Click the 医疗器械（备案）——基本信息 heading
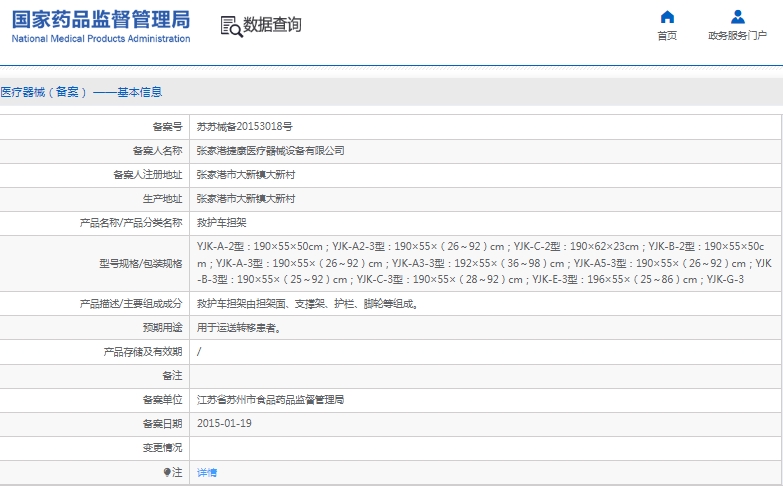This screenshot has height=493, width=783. 81,92
